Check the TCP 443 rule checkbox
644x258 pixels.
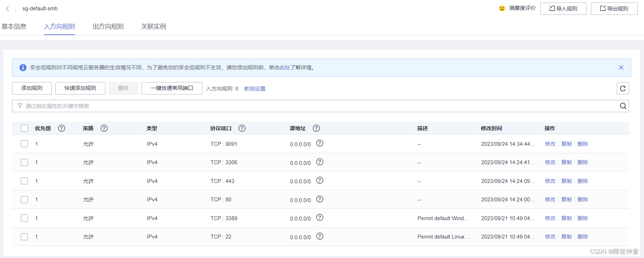point(24,181)
